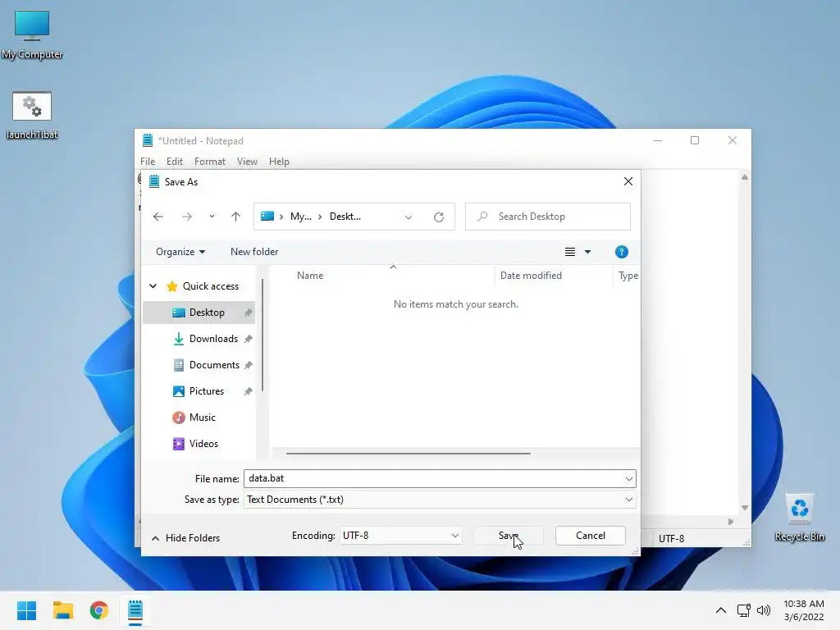This screenshot has width=840, height=630.
Task: Open Documents in the sidebar
Action: click(x=214, y=365)
